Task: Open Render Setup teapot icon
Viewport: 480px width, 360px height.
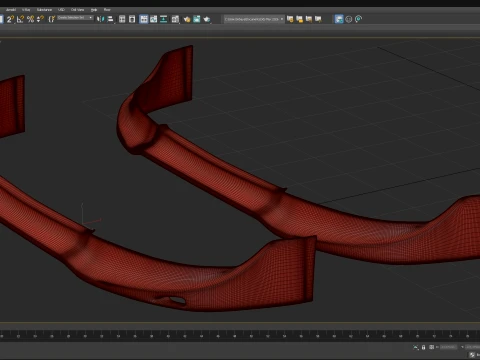Action: (x=187, y=19)
